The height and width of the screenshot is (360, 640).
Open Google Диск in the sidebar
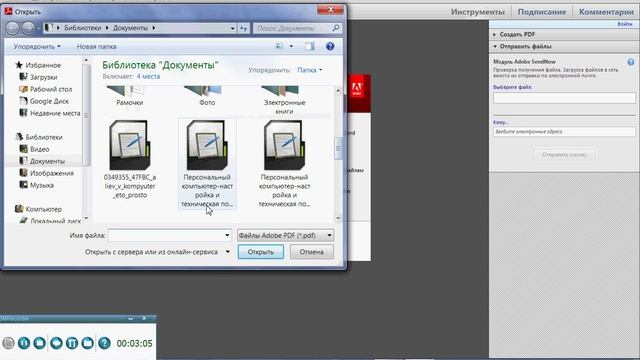click(44, 101)
